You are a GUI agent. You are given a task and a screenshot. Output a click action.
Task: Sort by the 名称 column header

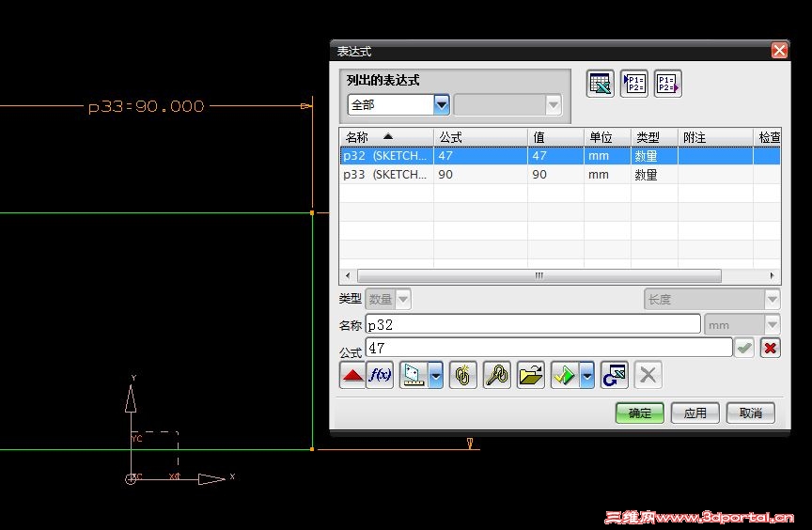[387, 137]
